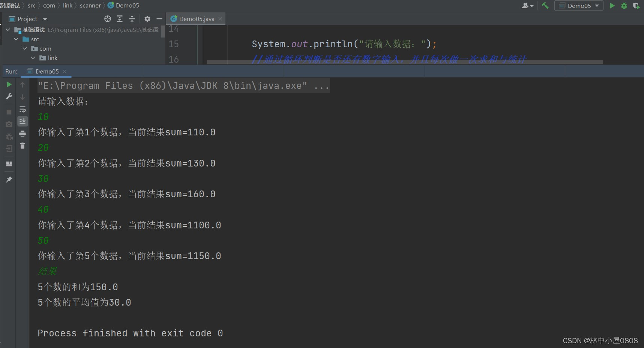644x348 pixels.
Task: Move down the stack trace with the down arrow
Action: 23,97
